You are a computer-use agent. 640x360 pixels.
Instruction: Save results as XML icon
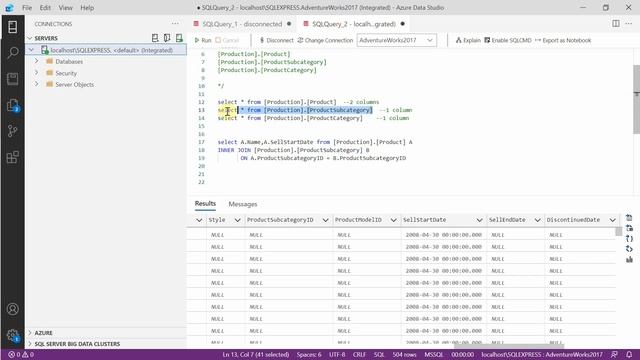(629, 249)
